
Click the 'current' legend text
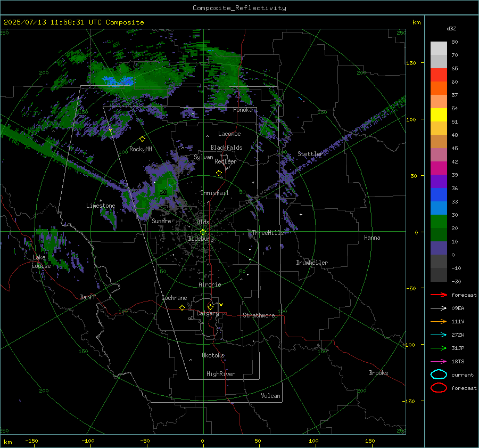tap(462, 374)
